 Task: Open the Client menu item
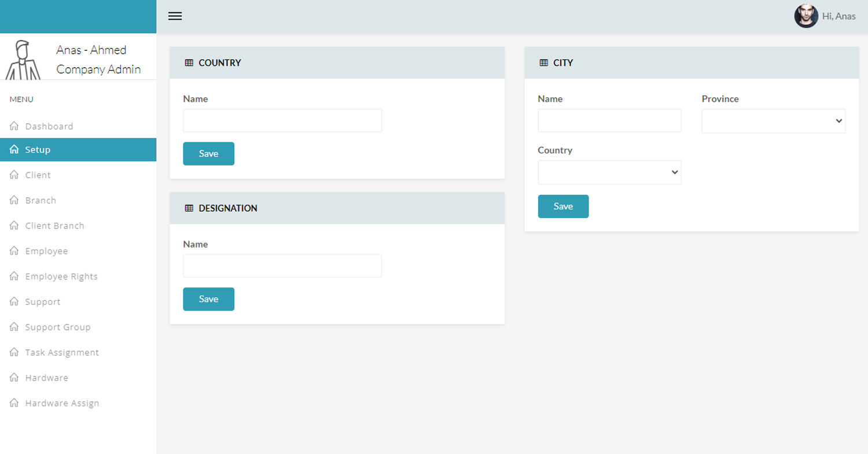38,175
